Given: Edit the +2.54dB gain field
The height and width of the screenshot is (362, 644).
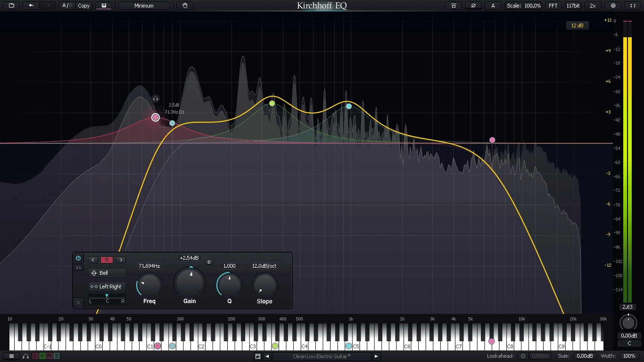Looking at the screenshot, I should point(190,258).
